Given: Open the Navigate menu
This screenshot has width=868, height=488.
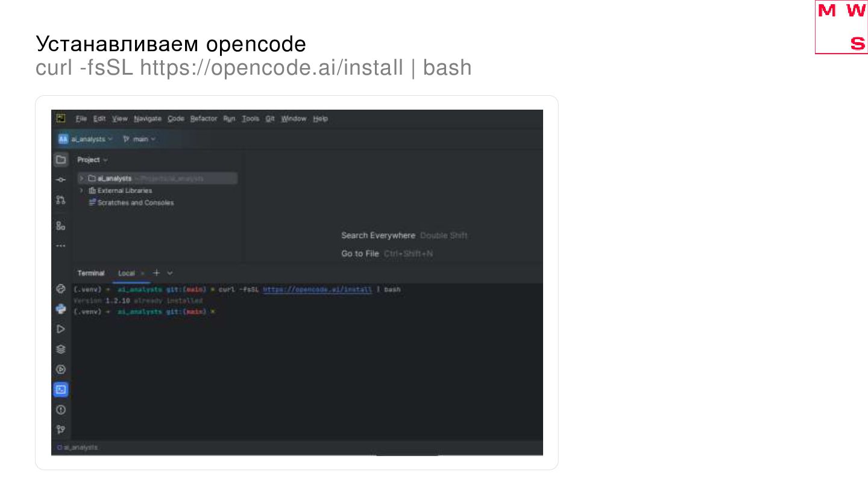Looking at the screenshot, I should click(148, 119).
